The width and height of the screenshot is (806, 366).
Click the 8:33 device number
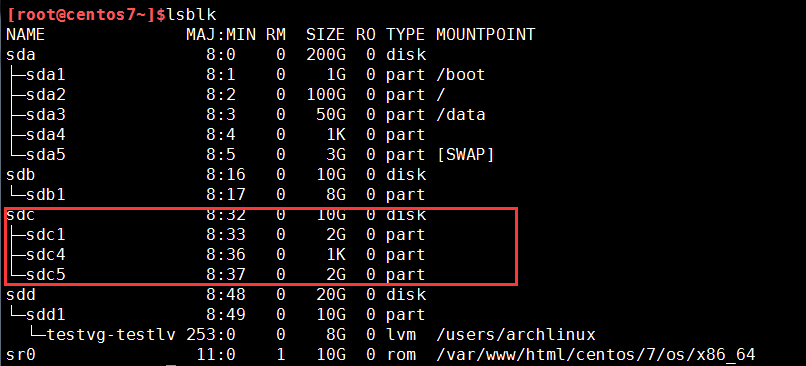(x=226, y=235)
